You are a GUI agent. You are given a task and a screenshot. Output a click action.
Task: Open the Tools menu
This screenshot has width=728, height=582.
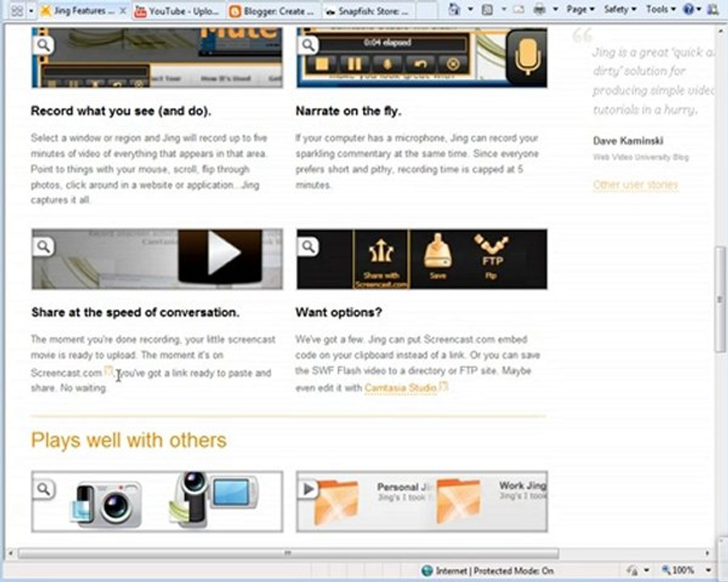tap(660, 9)
